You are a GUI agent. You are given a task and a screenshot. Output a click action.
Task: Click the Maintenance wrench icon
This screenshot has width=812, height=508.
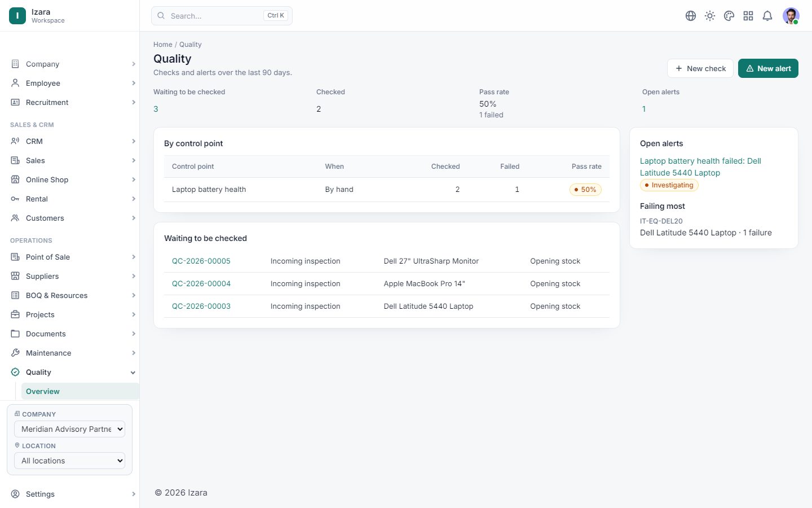15,353
